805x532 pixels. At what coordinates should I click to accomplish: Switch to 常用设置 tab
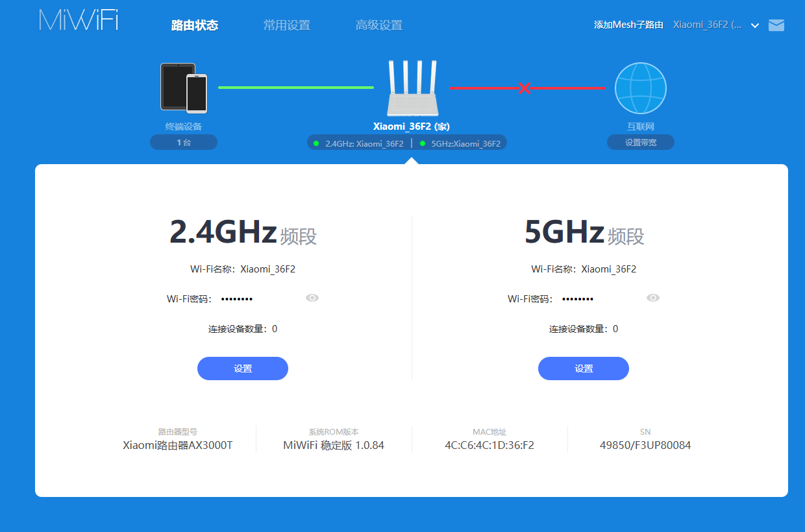287,25
